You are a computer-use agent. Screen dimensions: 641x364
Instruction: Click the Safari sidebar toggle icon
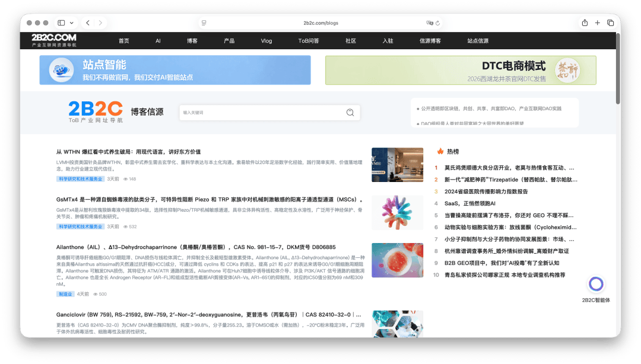click(61, 23)
